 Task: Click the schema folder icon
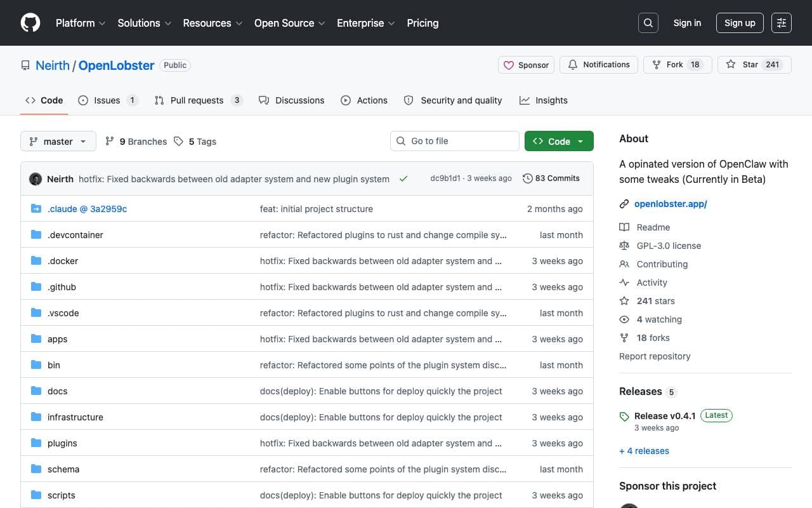[x=36, y=469]
